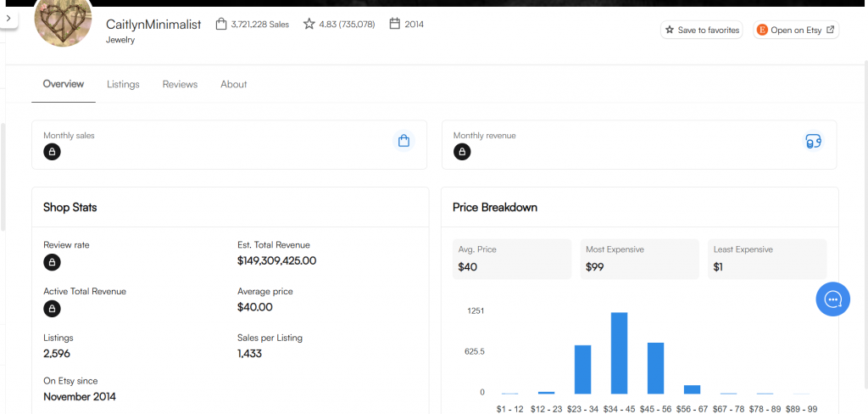Click the 625.5 y-axis value
868x414 pixels.
(475, 352)
